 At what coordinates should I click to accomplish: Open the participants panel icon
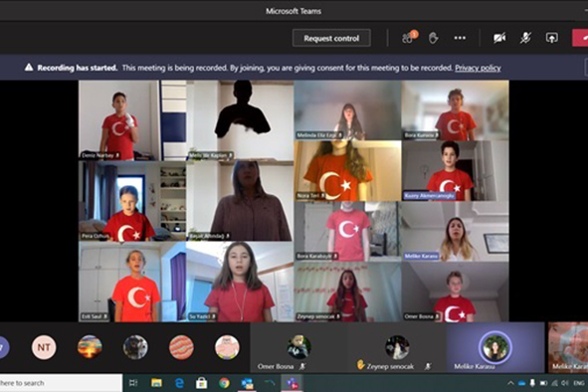pyautogui.click(x=409, y=38)
